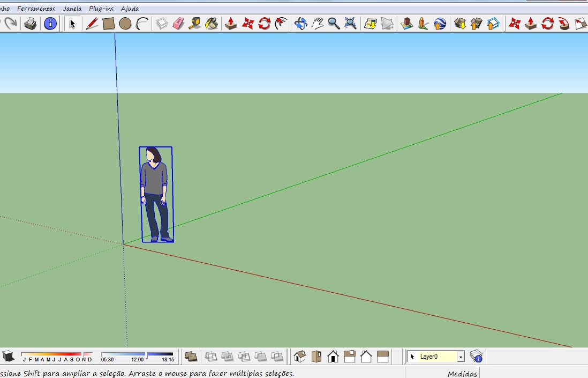The width and height of the screenshot is (588, 378).
Task: Select the Circle tool
Action: [x=125, y=24]
